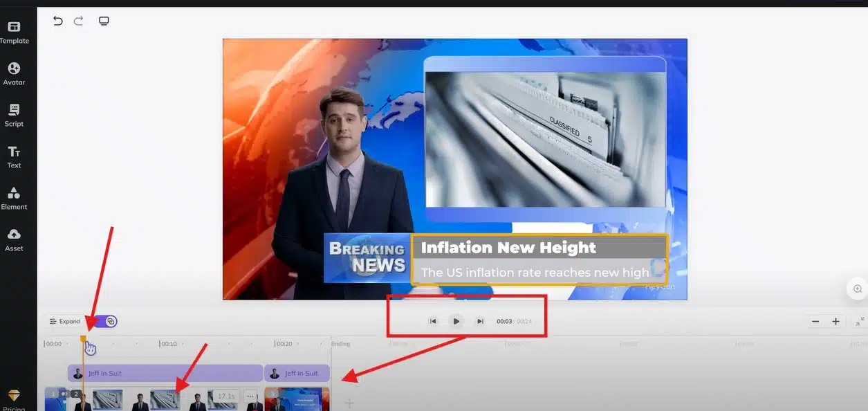This screenshot has width=868, height=411.
Task: Open the Asset panel
Action: (x=14, y=239)
